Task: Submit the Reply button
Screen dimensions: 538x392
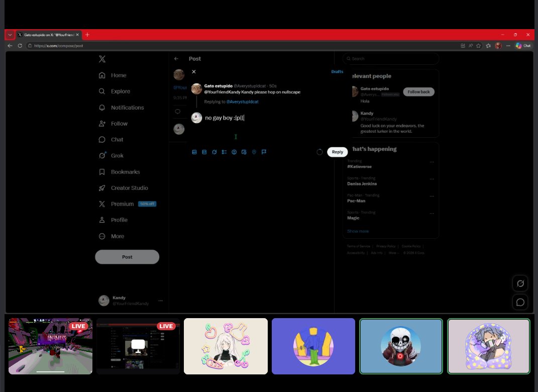Action: (337, 152)
